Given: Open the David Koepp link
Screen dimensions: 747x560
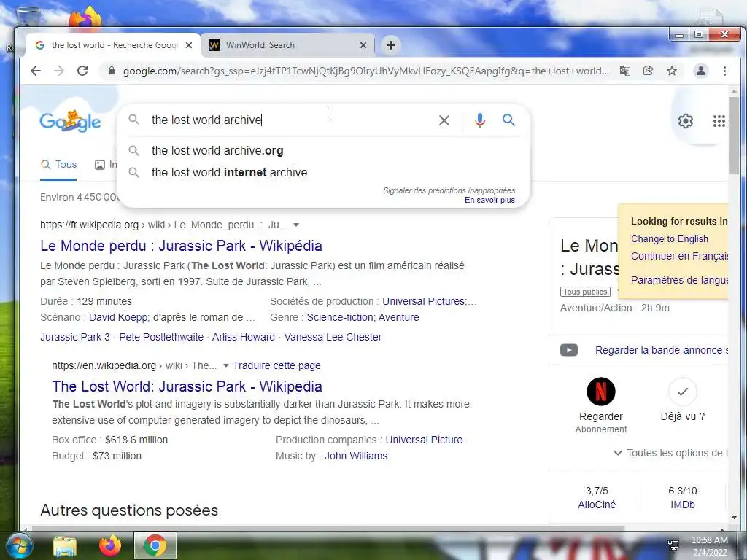Looking at the screenshot, I should (x=119, y=317).
